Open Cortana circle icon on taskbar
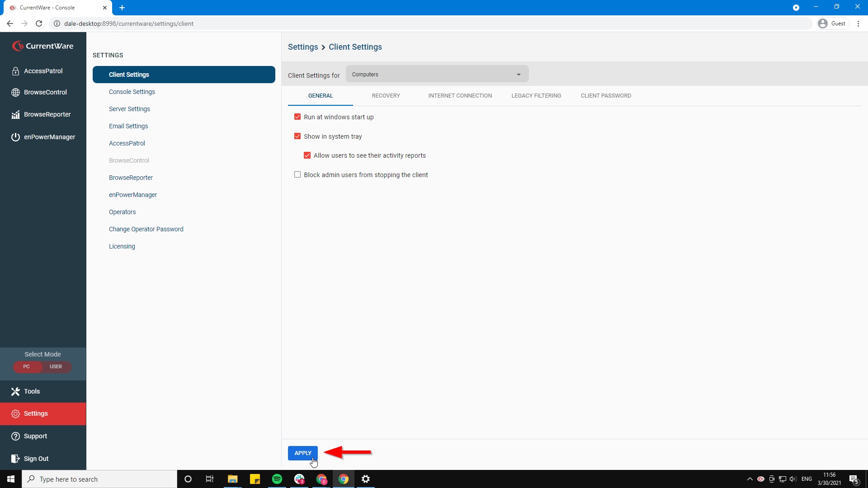This screenshot has height=488, width=868. click(x=188, y=479)
